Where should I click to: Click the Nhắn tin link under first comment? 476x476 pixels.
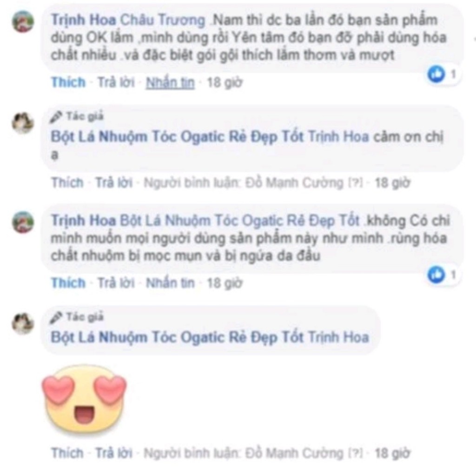tap(170, 82)
